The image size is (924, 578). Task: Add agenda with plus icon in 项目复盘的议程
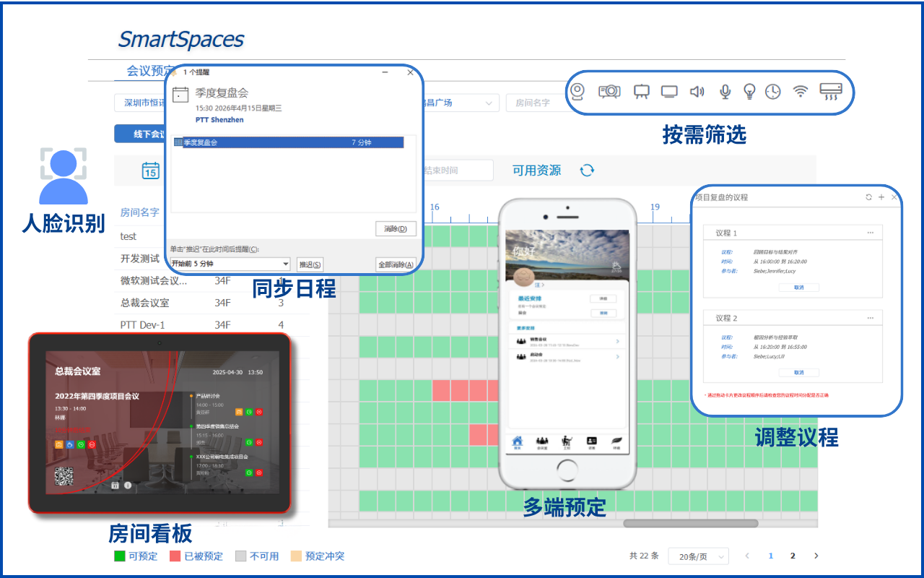coord(881,197)
